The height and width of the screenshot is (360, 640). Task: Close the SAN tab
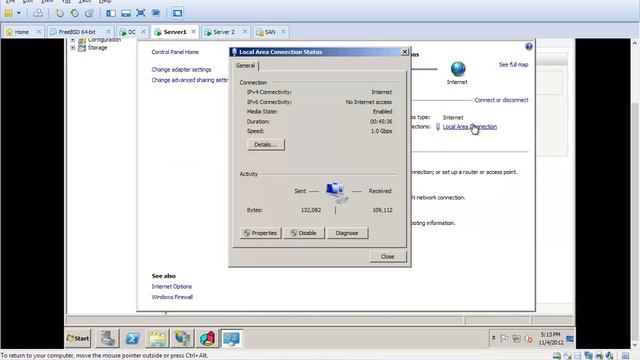(283, 31)
